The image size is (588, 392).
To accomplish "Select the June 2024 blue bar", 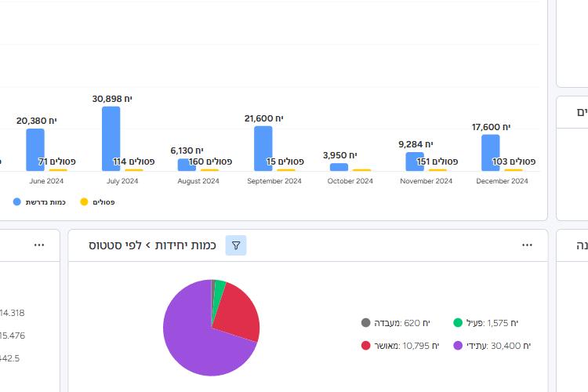I will coord(35,149).
